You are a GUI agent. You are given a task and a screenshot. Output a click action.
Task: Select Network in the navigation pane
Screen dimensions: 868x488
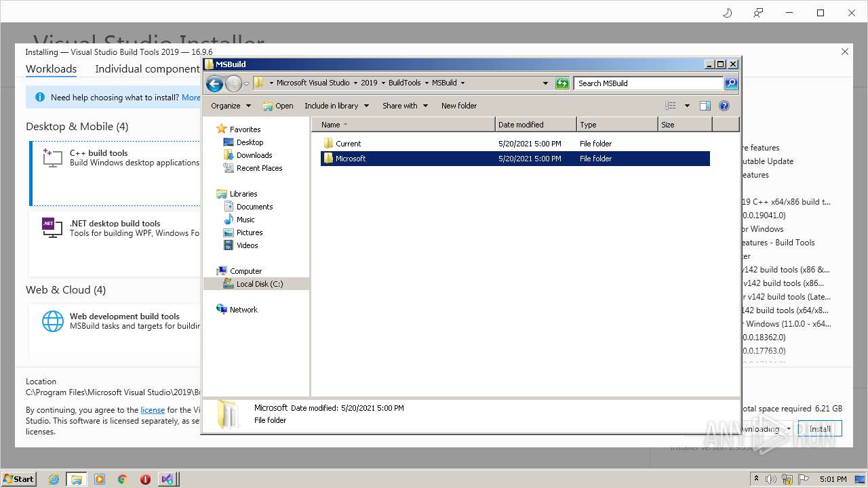point(243,310)
